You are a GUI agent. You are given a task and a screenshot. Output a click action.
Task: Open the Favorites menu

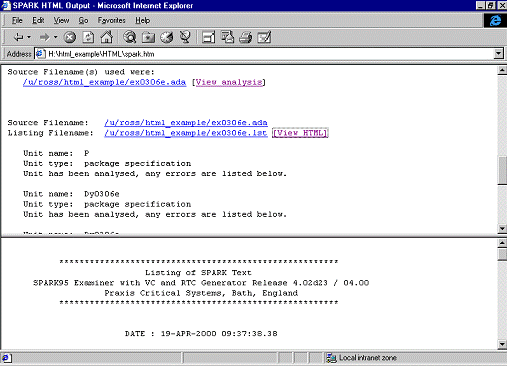(112, 20)
